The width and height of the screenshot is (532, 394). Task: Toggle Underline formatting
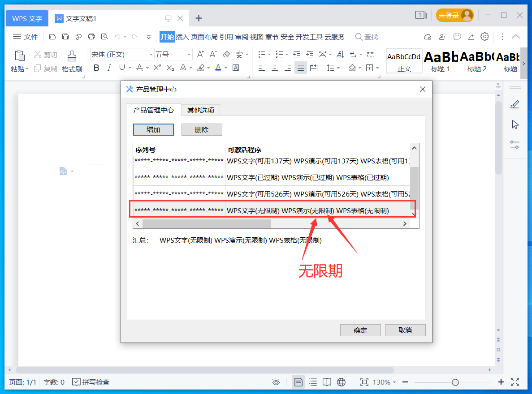point(122,68)
